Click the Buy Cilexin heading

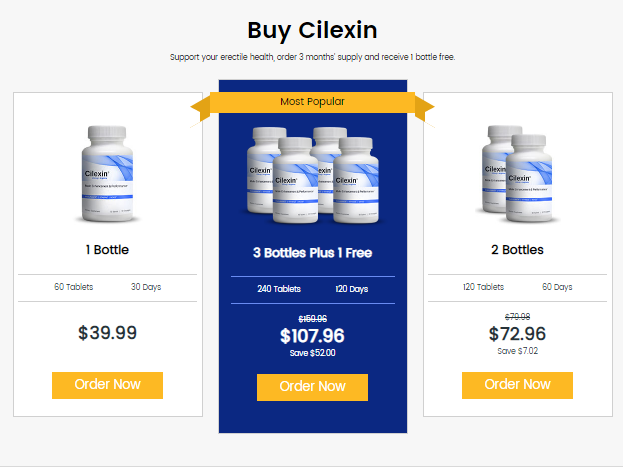[312, 29]
